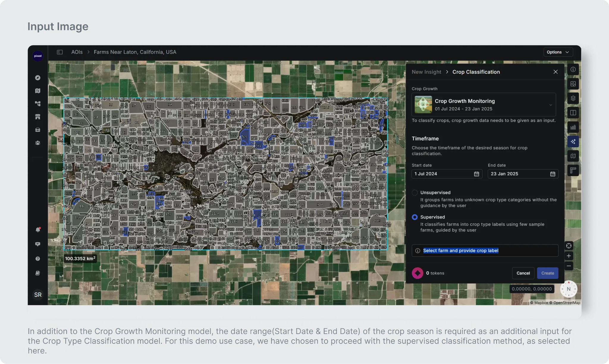Click the locate target crosshair icon
This screenshot has width=609, height=364.
point(569,246)
